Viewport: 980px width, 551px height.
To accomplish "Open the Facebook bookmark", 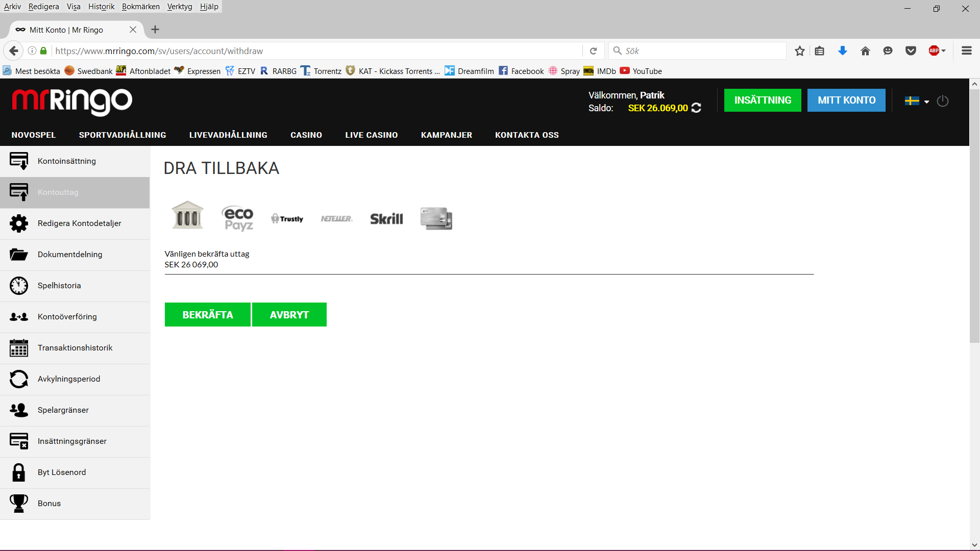I will pos(521,71).
